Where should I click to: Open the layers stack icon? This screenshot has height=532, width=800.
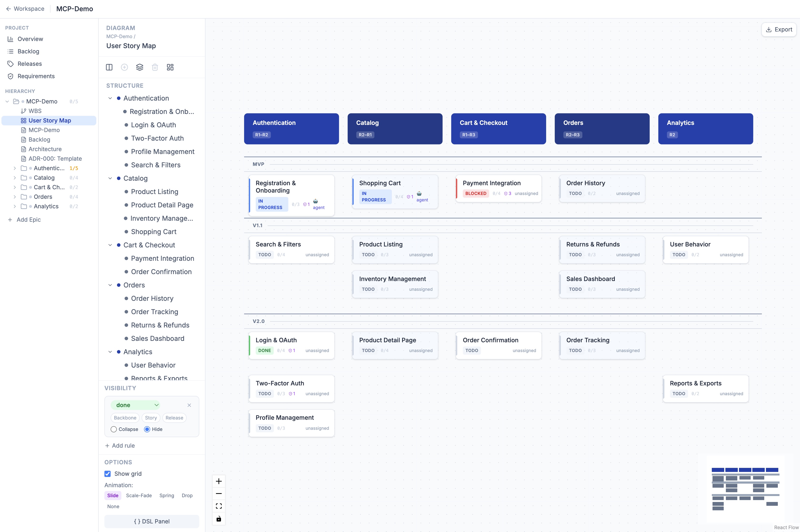click(139, 67)
